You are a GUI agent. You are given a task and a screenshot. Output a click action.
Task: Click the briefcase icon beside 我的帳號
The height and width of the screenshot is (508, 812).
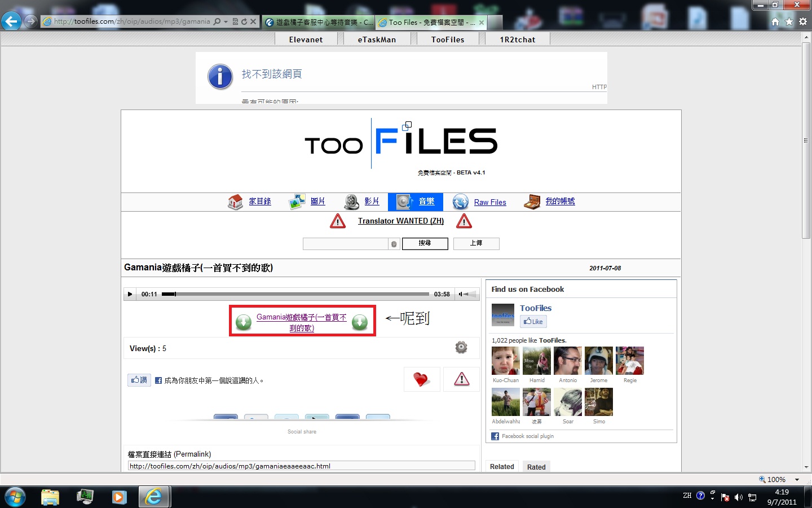tap(532, 202)
